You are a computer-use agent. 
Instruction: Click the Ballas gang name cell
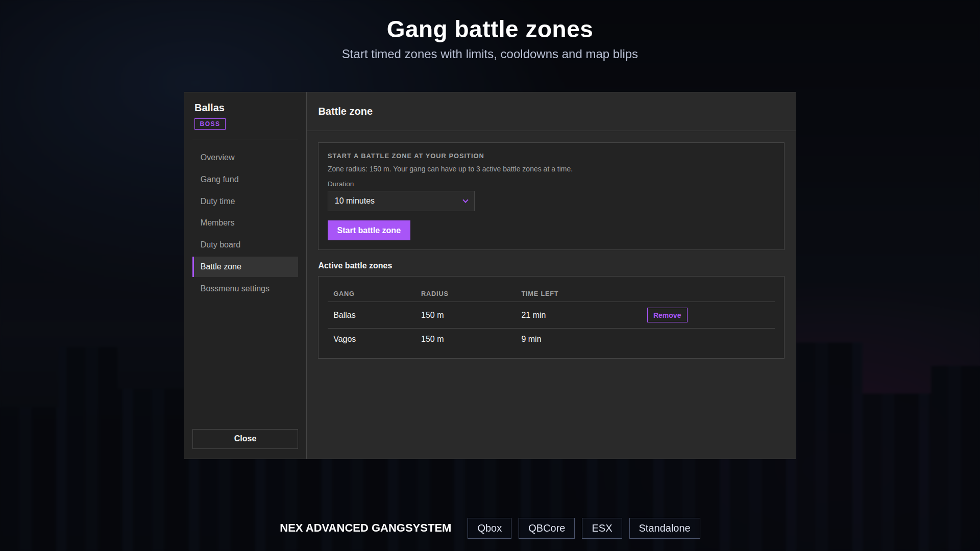345,315
